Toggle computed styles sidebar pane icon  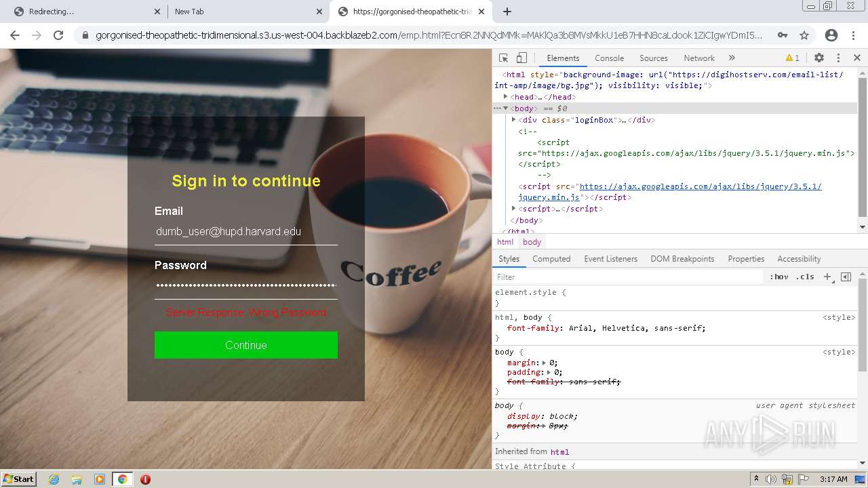click(x=846, y=277)
